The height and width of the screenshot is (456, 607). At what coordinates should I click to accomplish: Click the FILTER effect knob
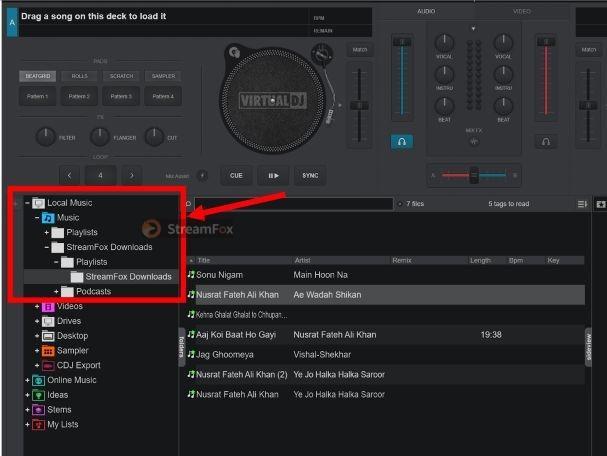pos(46,137)
